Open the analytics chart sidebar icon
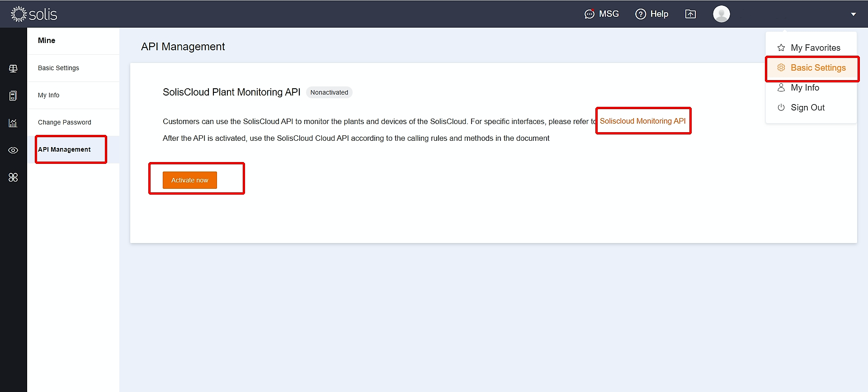This screenshot has height=392, width=868. [13, 123]
